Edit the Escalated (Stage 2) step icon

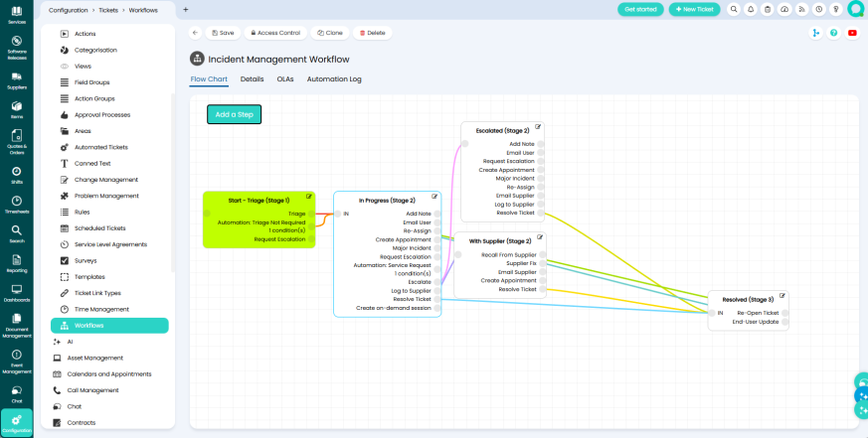click(538, 127)
